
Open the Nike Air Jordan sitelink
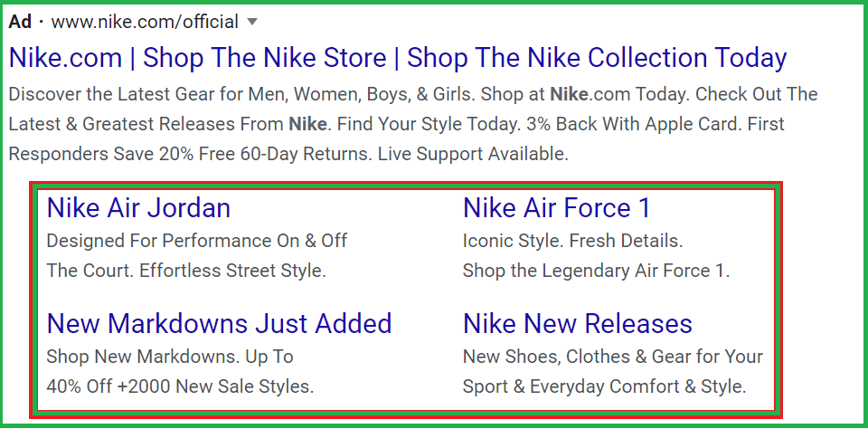pos(138,208)
